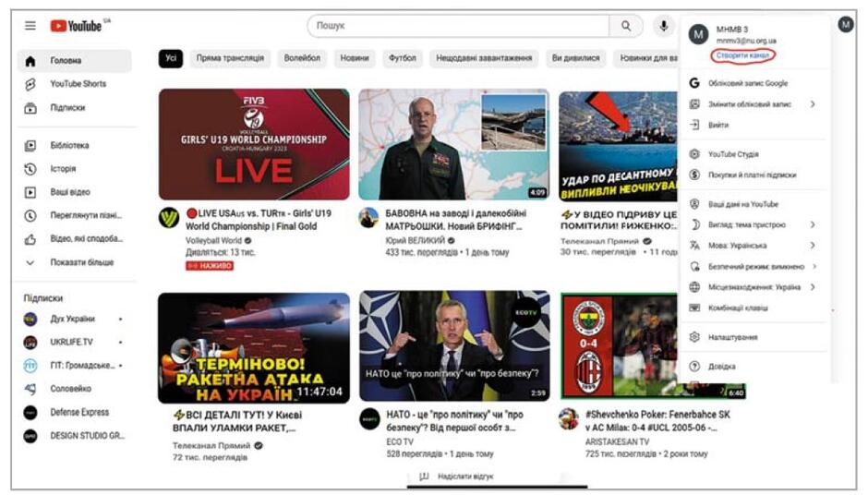Open UKRLIFE.TV channel subscription
868x495 pixels.
coord(75,343)
